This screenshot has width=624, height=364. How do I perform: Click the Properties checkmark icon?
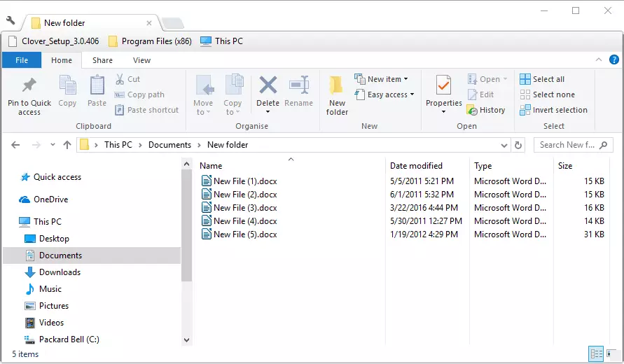coord(444,85)
